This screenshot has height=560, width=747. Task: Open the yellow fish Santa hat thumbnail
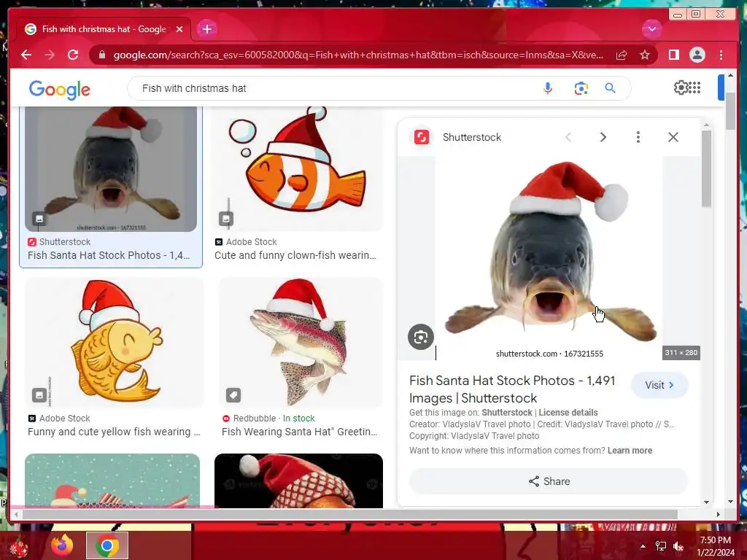114,343
